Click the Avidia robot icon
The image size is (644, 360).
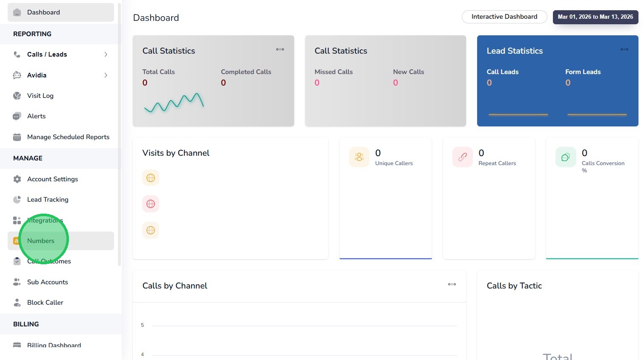[17, 75]
